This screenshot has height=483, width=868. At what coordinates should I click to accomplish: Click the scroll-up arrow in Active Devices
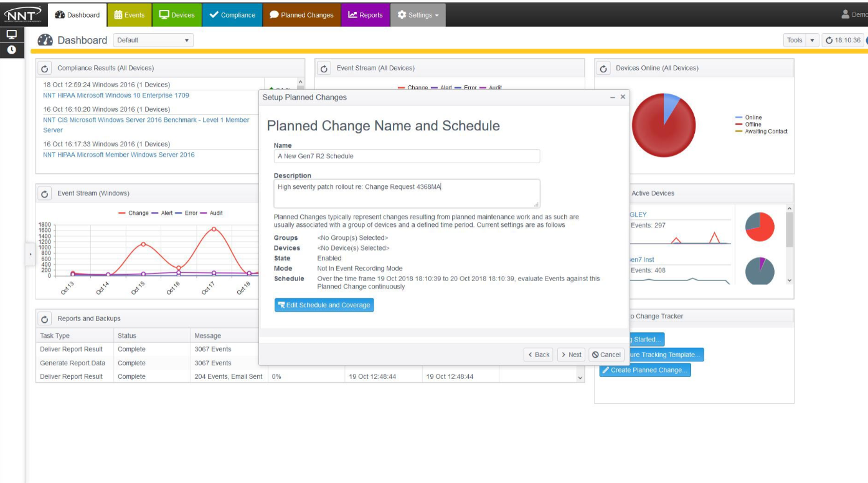790,208
